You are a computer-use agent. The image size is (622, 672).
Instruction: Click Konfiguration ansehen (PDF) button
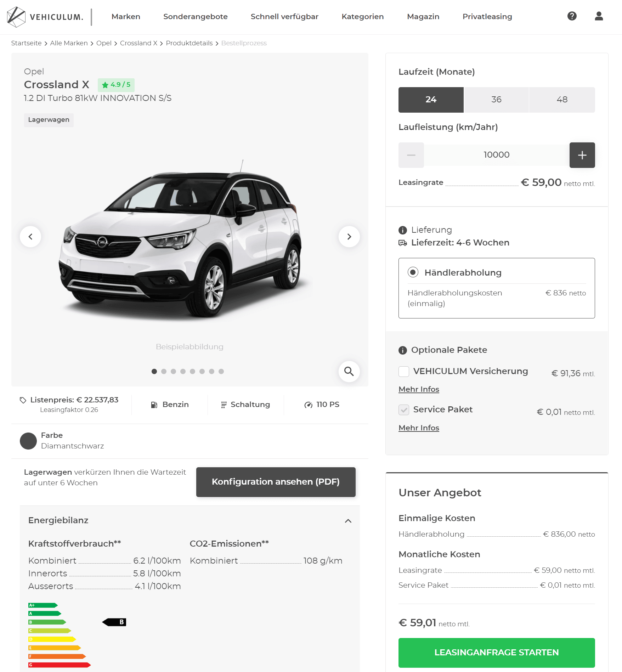(x=276, y=482)
